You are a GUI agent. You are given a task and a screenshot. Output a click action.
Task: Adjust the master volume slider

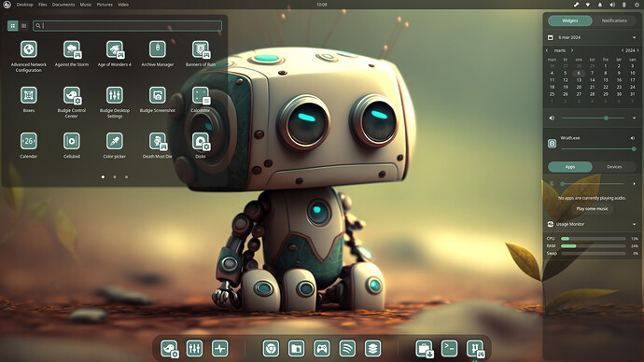point(593,118)
